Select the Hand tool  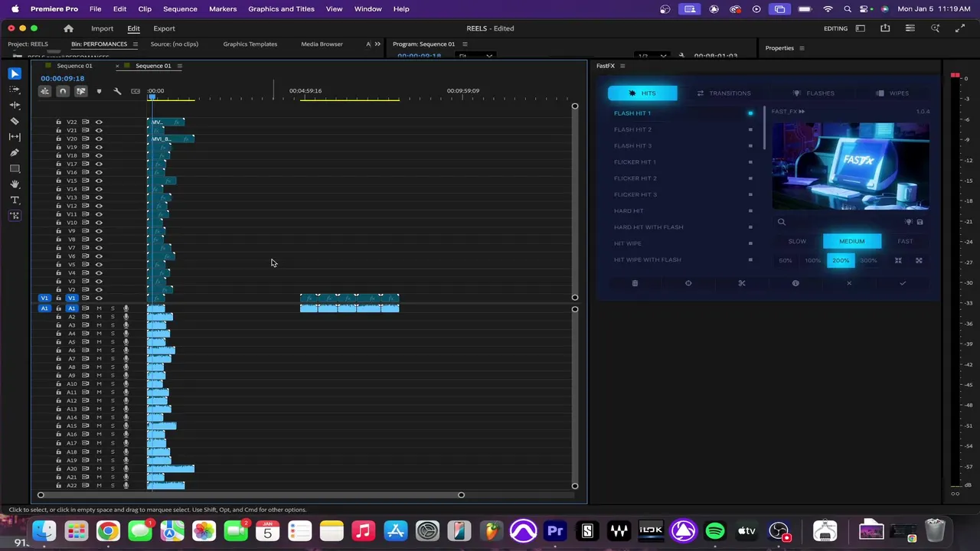(x=15, y=184)
